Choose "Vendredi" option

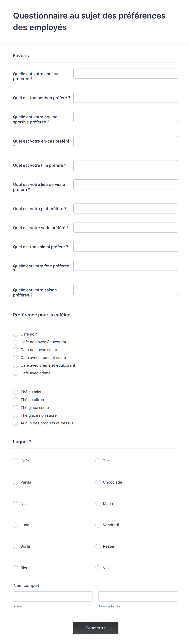[x=98, y=525]
